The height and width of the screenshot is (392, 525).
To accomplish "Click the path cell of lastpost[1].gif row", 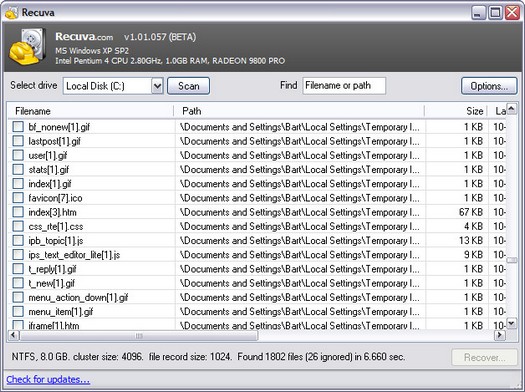I will click(300, 141).
